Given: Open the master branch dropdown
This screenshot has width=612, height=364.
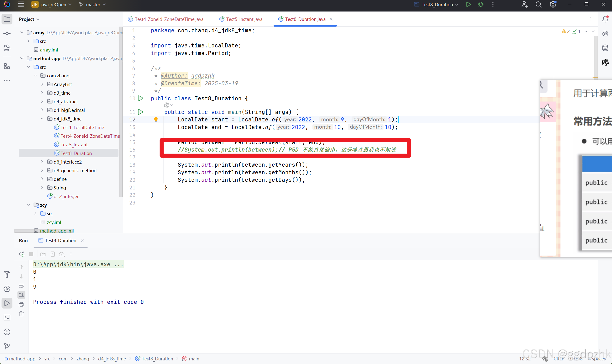Looking at the screenshot, I should tap(92, 4).
